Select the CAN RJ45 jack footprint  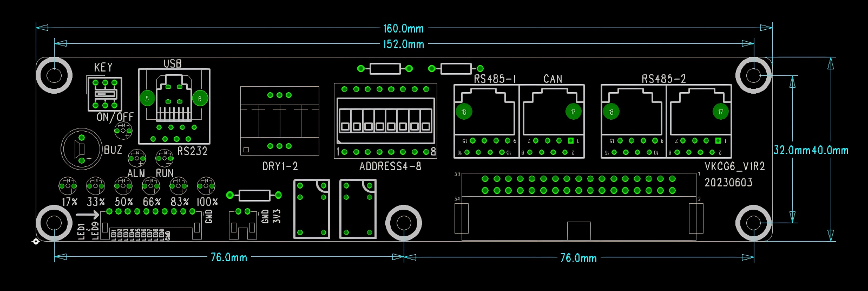coord(552,121)
